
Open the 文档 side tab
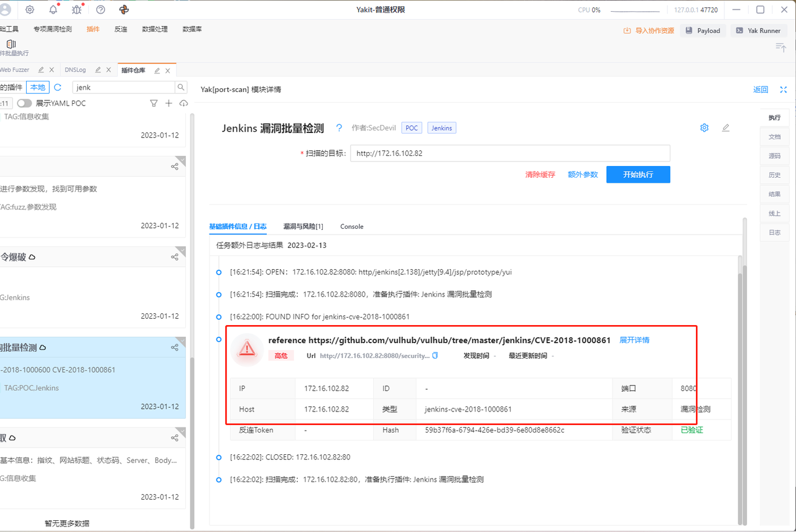(x=774, y=137)
